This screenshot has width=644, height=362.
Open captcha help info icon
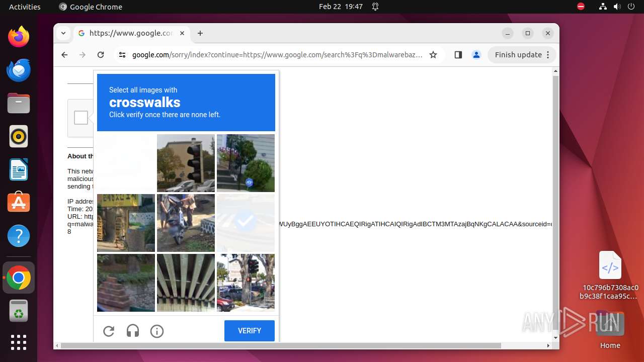[157, 331]
